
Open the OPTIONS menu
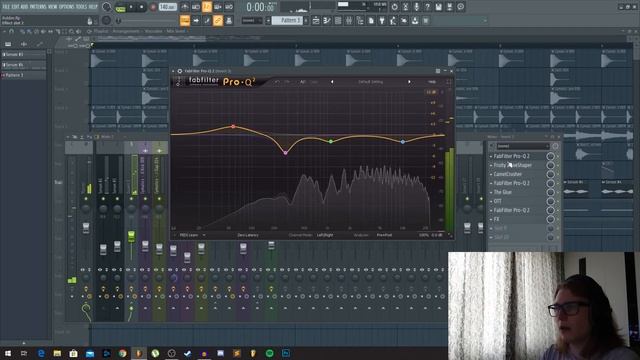coord(67,7)
